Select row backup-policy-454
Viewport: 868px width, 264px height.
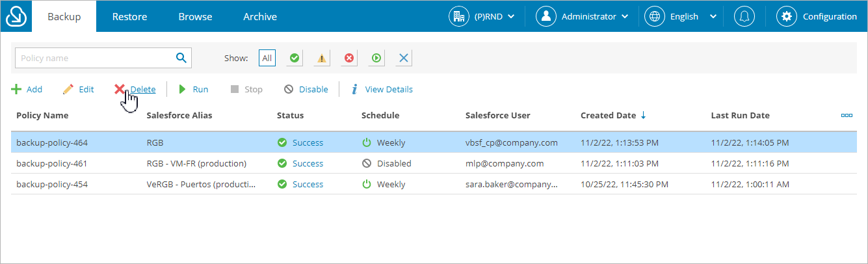pyautogui.click(x=434, y=184)
